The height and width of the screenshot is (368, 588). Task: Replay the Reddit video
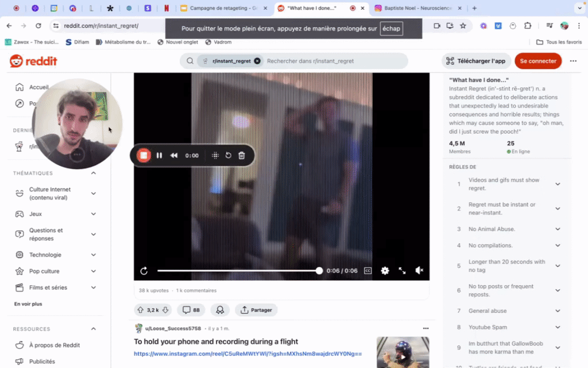point(144,271)
